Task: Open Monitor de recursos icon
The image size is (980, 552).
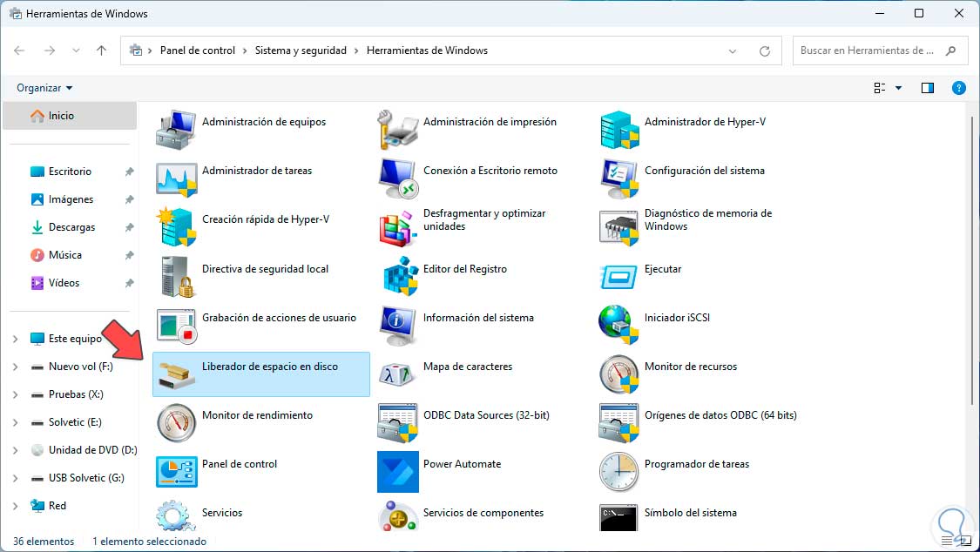Action: pos(619,374)
